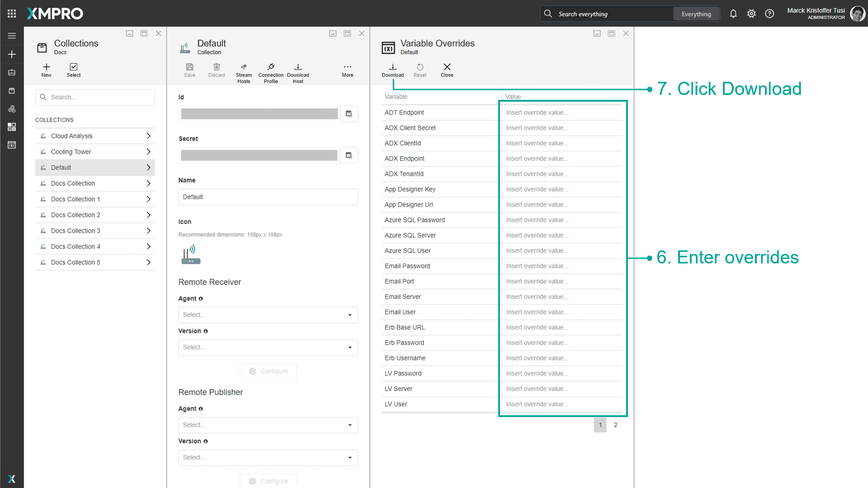Click the Everything search scope button
This screenshot has width=868, height=488.
coord(696,14)
